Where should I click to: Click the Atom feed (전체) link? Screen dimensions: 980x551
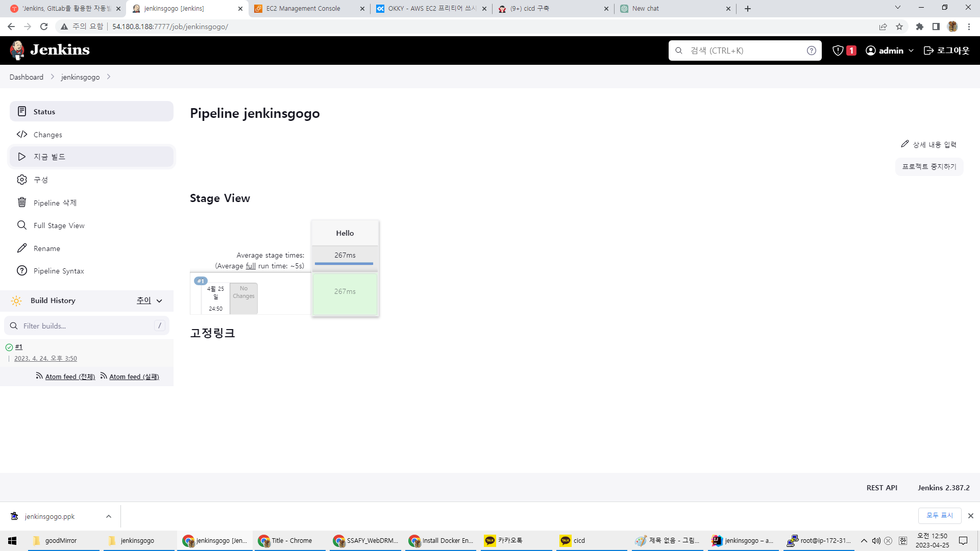click(x=70, y=377)
